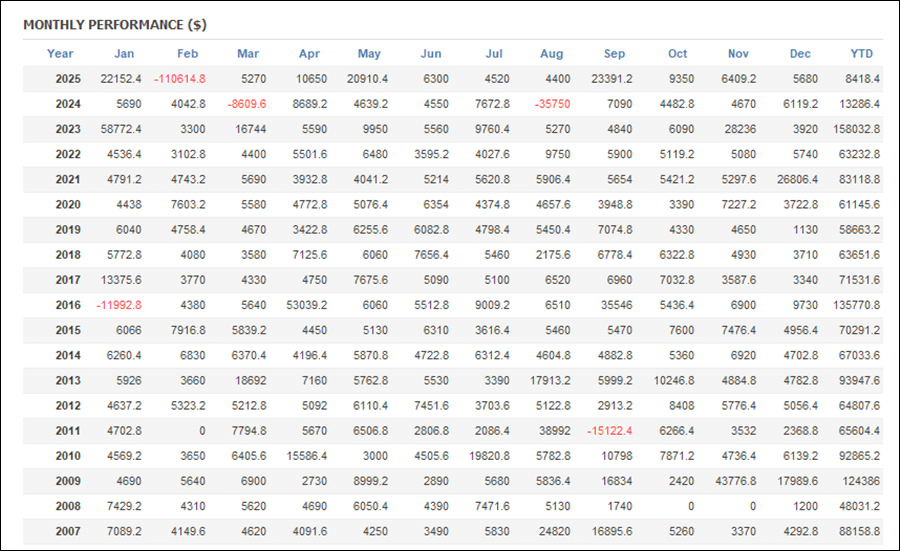Click the Jan column header

click(x=124, y=54)
